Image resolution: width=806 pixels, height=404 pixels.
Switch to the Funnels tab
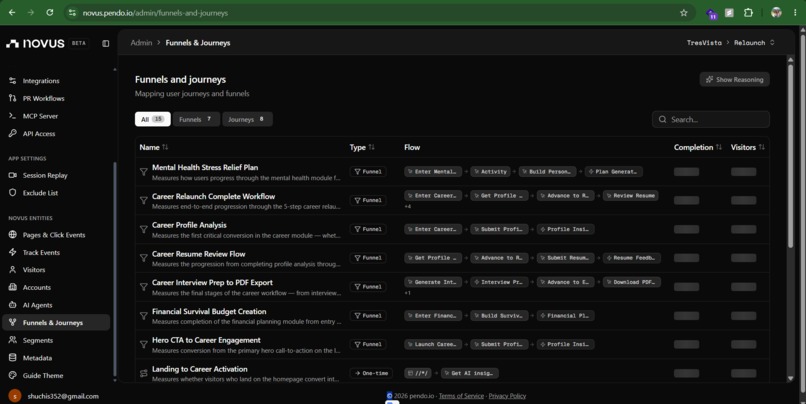[x=196, y=119]
